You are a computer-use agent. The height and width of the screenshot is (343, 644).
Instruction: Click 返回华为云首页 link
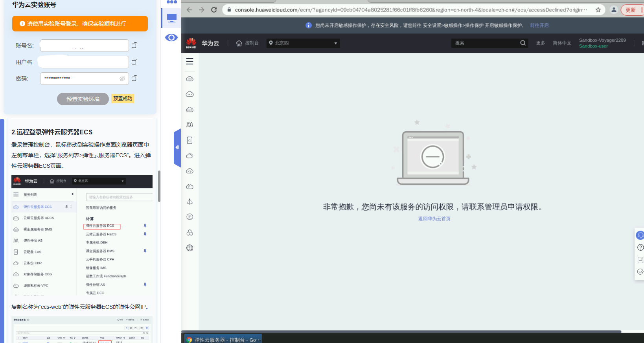434,218
